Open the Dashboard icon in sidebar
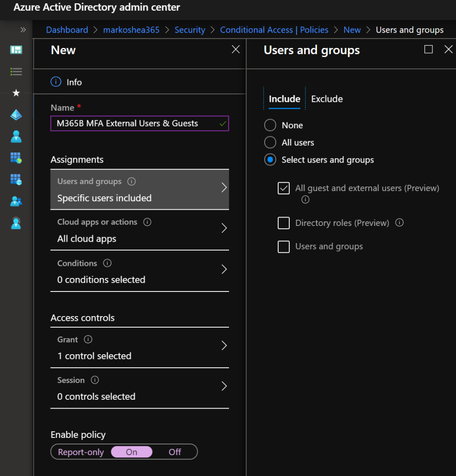 click(16, 50)
